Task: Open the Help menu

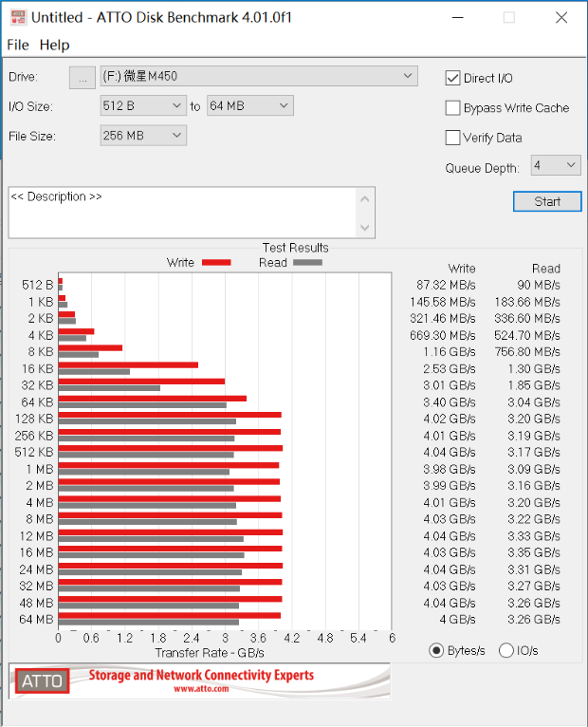Action: (x=54, y=45)
